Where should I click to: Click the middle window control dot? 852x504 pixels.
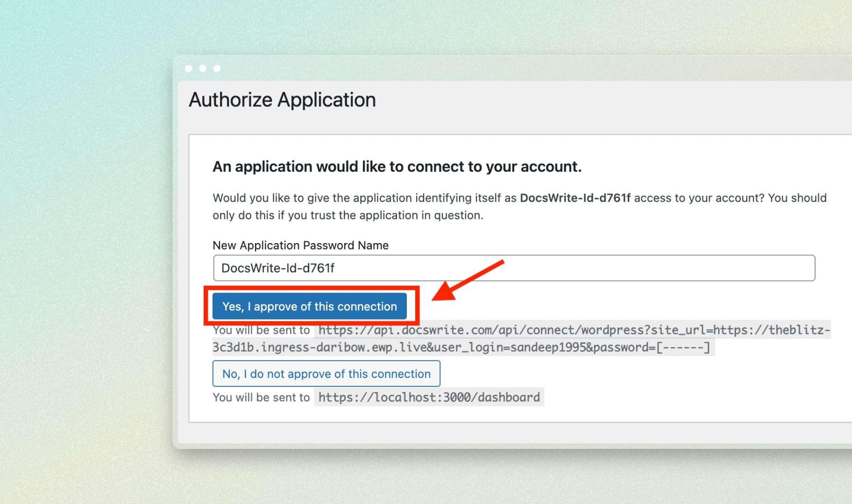tap(203, 68)
